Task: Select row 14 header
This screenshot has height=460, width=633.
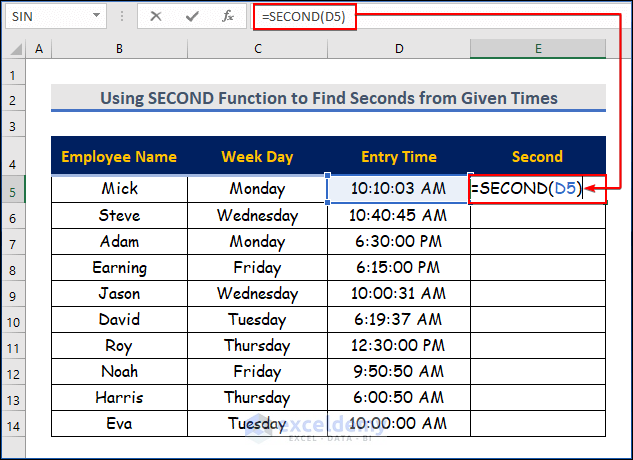Action: 13,426
